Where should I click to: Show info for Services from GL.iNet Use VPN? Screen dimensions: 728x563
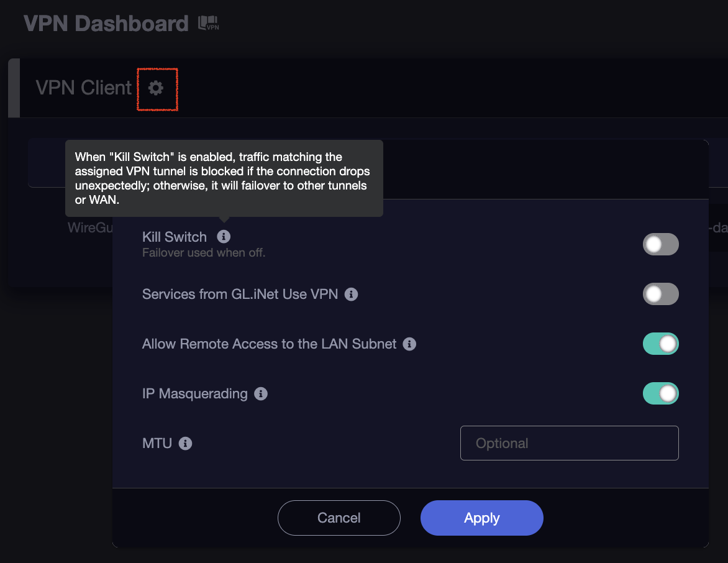[352, 294]
